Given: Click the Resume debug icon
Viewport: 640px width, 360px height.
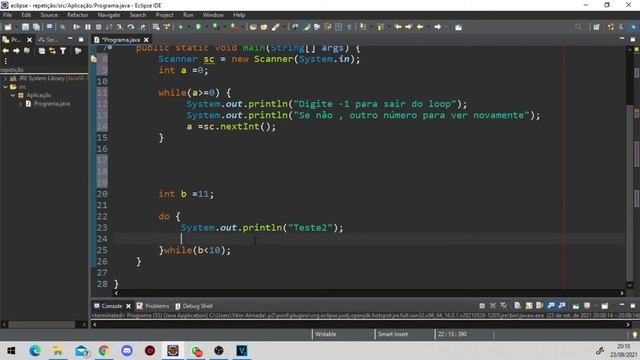Looking at the screenshot, I should tap(76, 27).
